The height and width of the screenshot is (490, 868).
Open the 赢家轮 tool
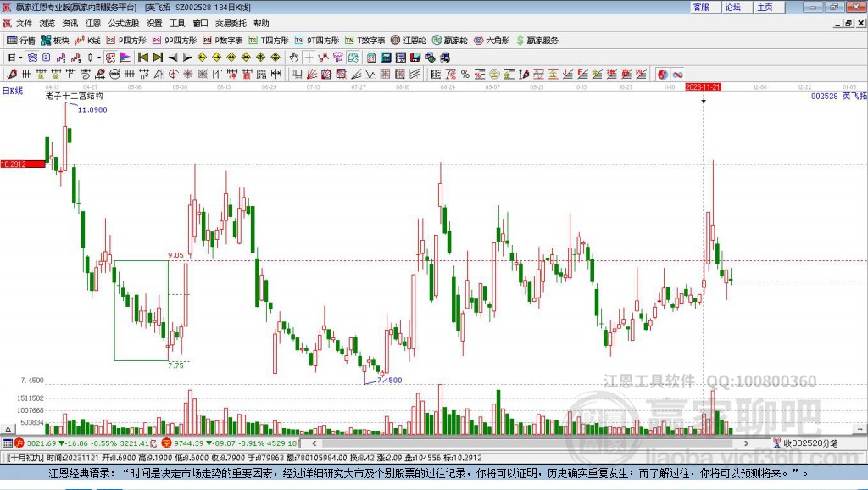click(x=449, y=41)
